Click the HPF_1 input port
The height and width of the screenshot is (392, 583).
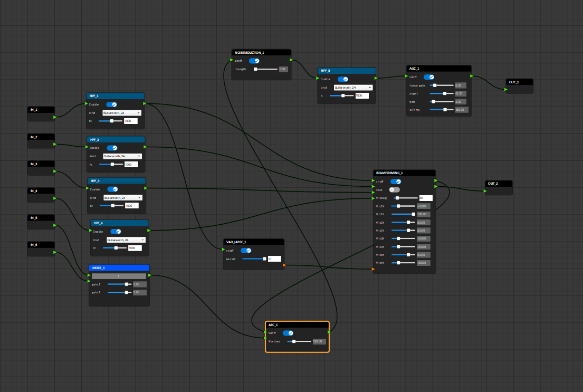(87, 104)
